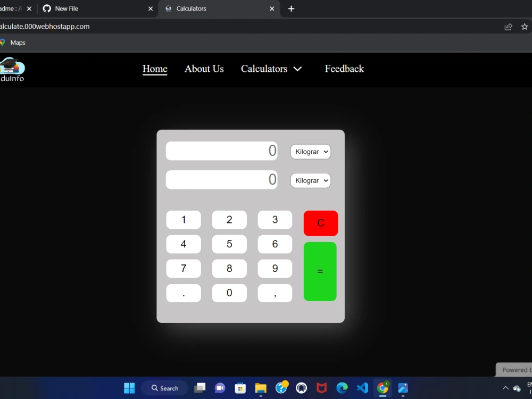Clear with the red C button
This screenshot has height=399, width=532.
pos(321,223)
